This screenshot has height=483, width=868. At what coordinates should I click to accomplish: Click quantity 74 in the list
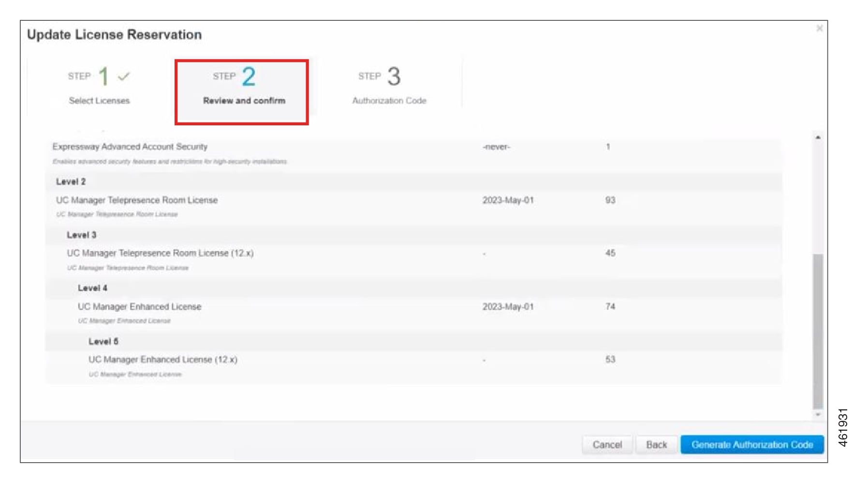click(x=610, y=307)
